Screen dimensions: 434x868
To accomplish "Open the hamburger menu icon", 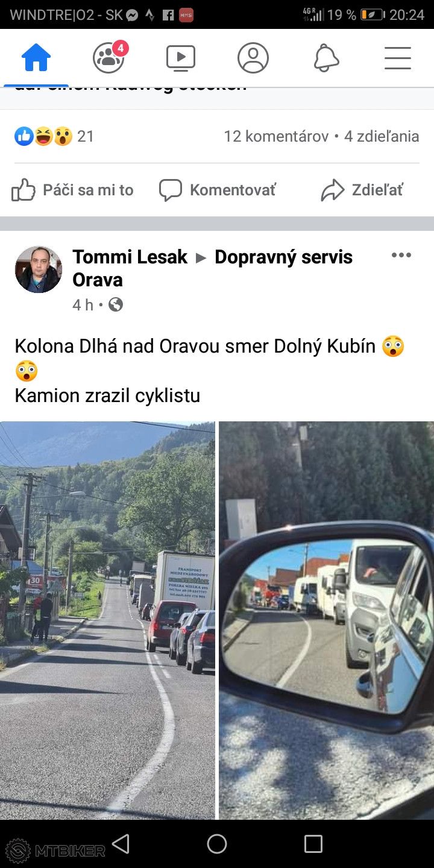I will (398, 58).
